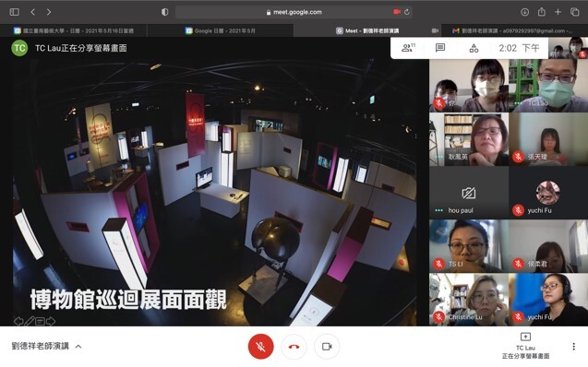Toggle the red microphone mute button
The image size is (588, 367).
point(261,347)
